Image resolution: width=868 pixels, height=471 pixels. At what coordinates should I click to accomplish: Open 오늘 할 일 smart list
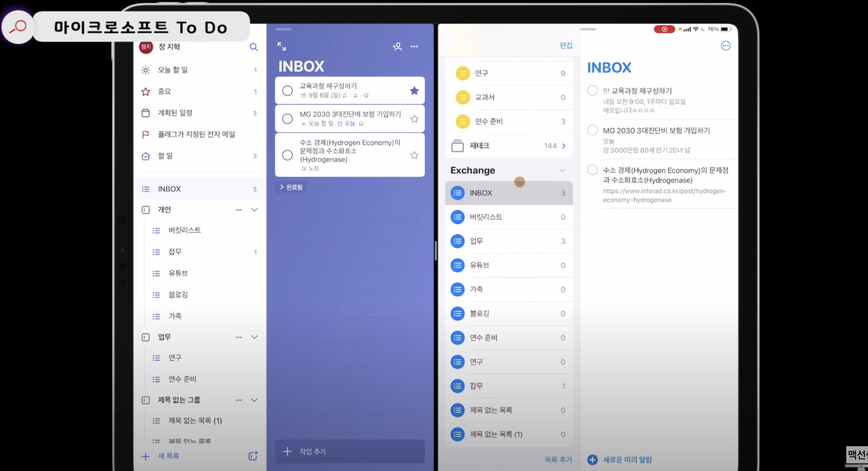coord(173,70)
